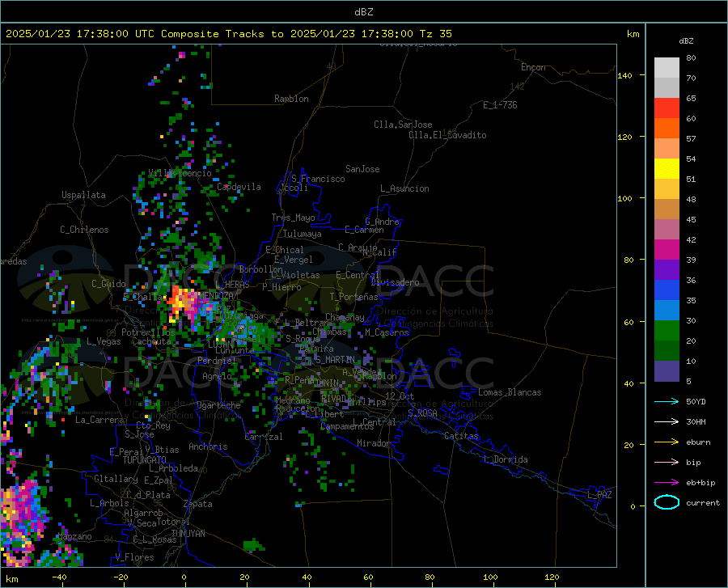Select the Mirador label
Image resolution: width=728 pixels, height=588 pixels.
[373, 443]
